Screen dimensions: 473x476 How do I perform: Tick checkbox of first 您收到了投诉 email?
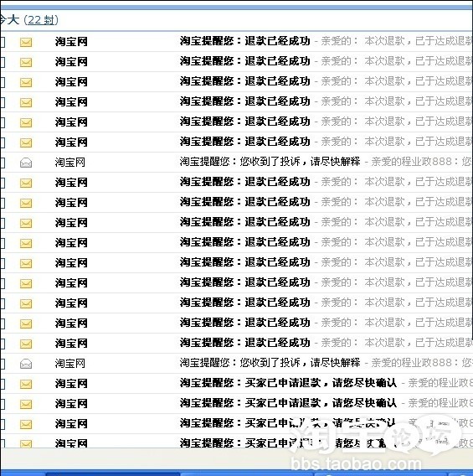coord(3,163)
